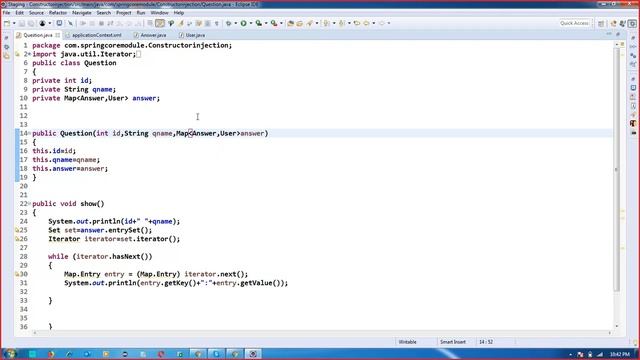This screenshot has height=360, width=640.
Task: Click the horizontal scrollbar right arrow
Action: [609, 333]
